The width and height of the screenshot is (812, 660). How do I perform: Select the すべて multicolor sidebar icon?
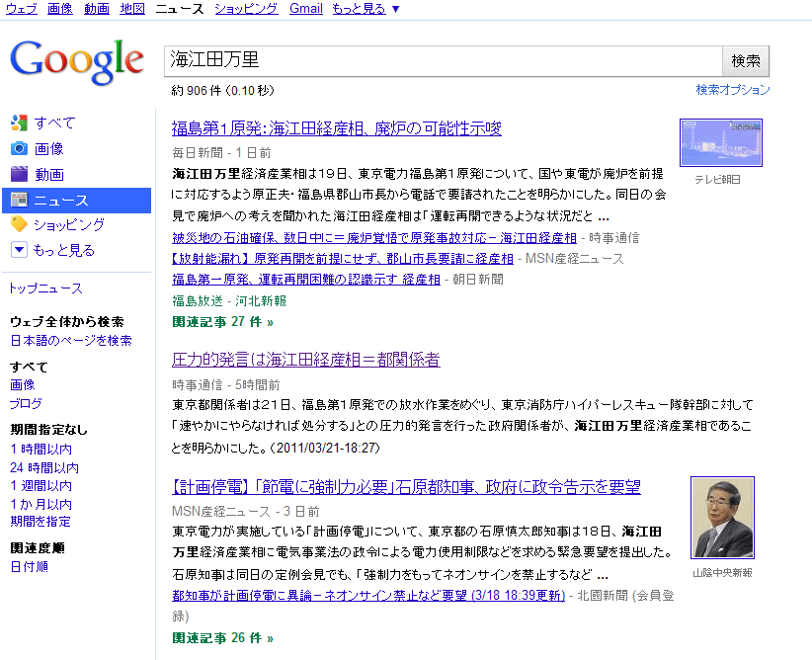tap(19, 123)
